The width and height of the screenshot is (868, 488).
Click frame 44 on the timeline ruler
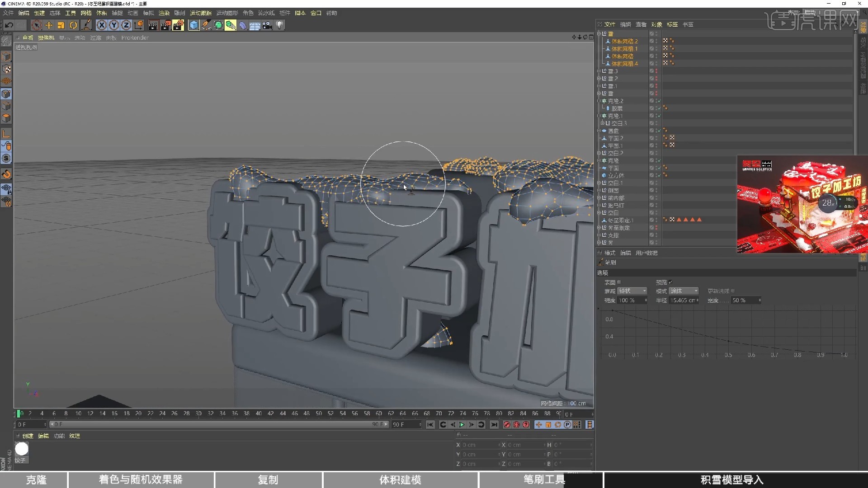283,413
